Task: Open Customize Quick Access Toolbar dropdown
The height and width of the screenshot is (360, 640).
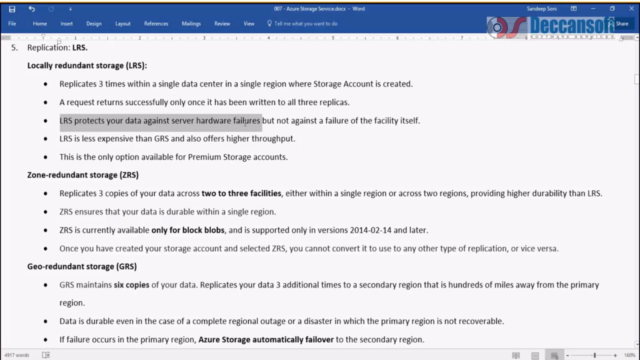Action: 70,9
